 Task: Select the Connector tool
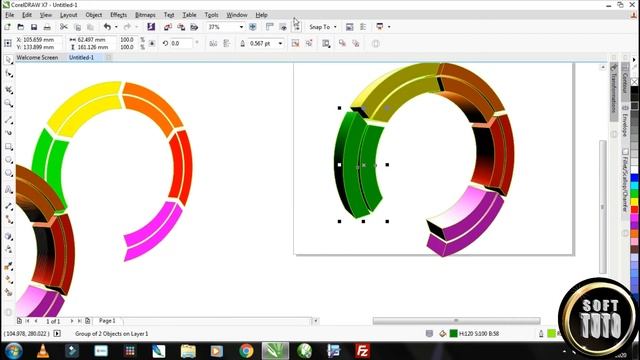[9, 220]
